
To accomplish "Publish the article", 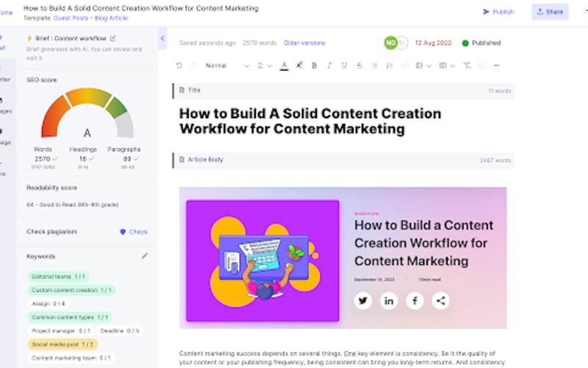I will coord(498,12).
